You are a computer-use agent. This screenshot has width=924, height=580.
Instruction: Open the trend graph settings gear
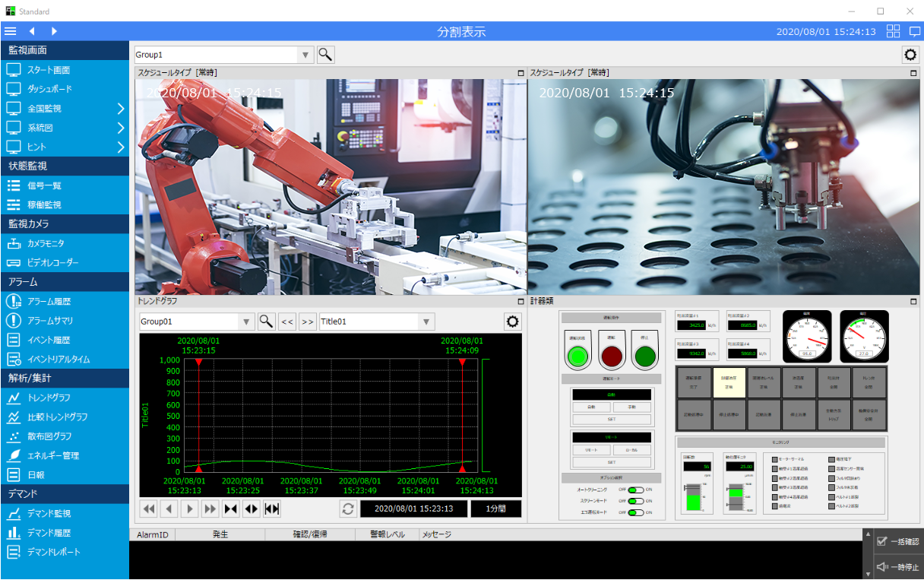point(513,322)
